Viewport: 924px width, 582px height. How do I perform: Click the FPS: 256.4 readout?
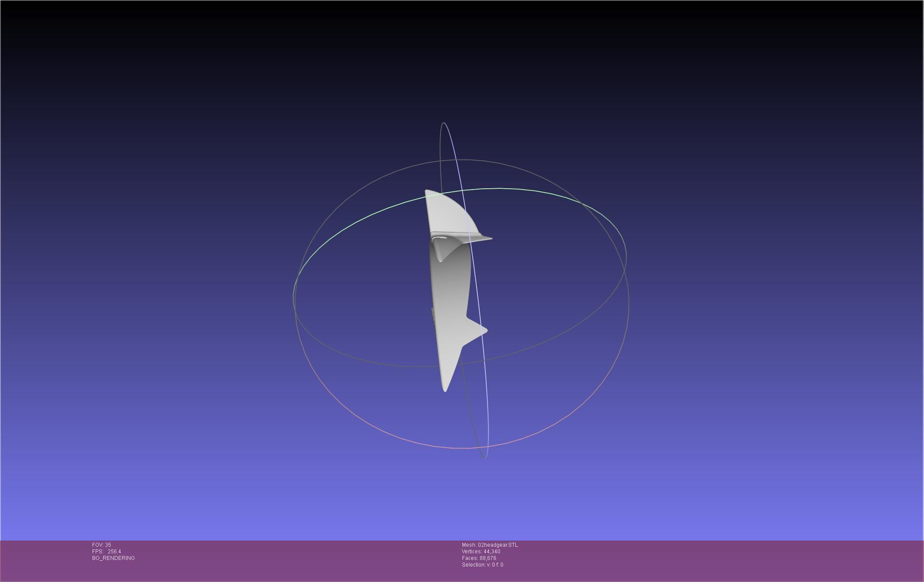point(106,552)
